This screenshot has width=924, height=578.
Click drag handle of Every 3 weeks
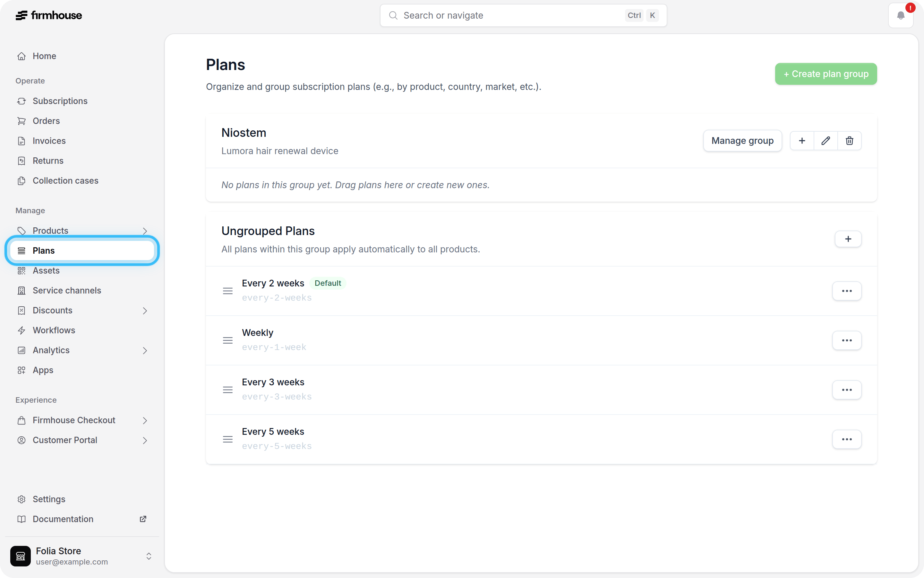(227, 390)
